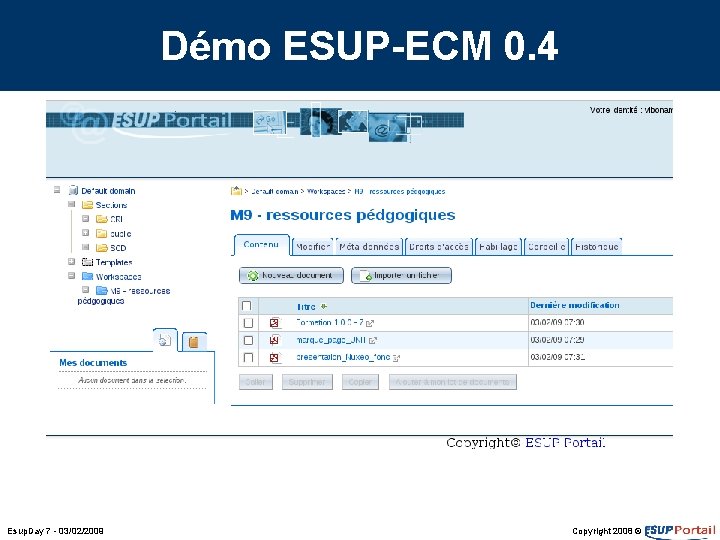Collapse the Sections tree node
The image size is (720, 540).
pos(71,204)
